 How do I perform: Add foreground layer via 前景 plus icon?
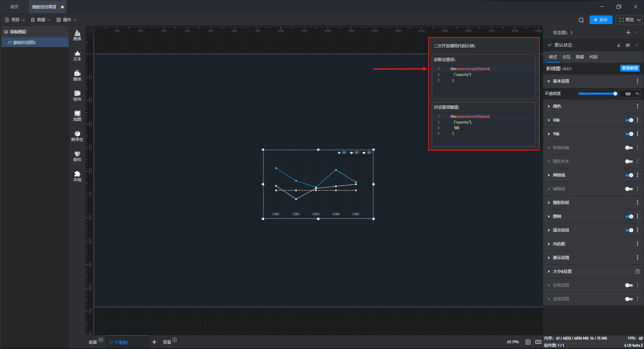click(101, 340)
